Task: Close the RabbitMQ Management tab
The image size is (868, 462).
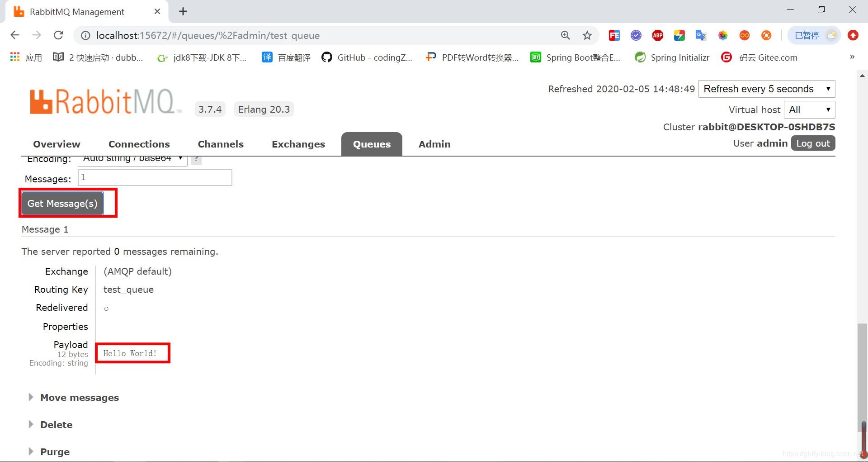Action: point(157,11)
